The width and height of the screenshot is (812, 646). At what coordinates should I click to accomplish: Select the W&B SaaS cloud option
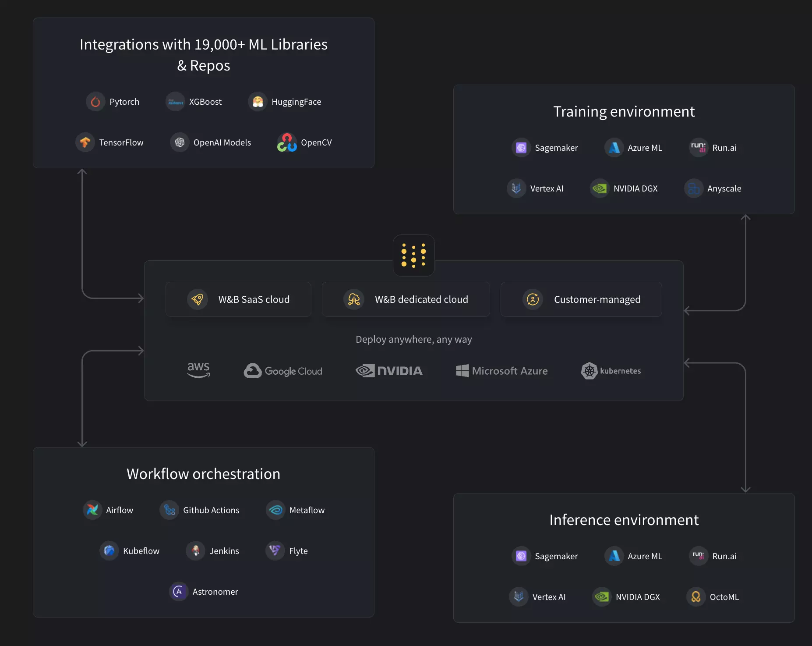238,299
